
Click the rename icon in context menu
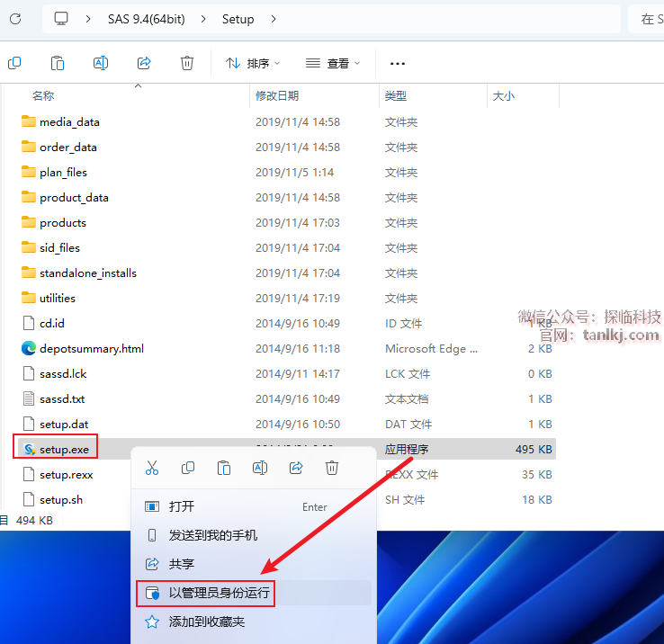click(x=260, y=468)
